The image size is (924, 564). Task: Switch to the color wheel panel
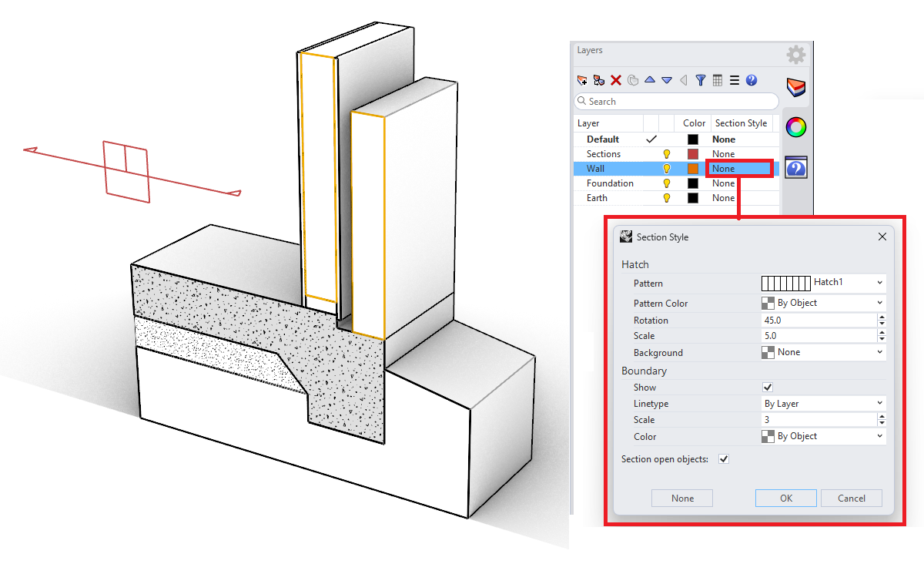click(x=795, y=127)
